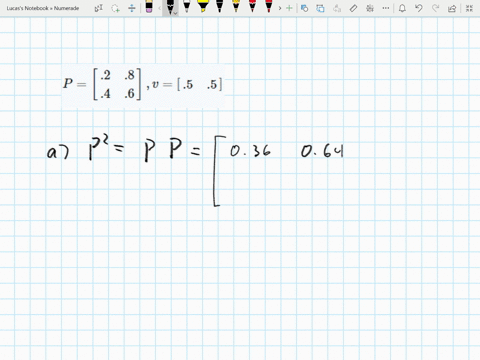Viewport: 480px width, 360px height.
Task: Choose the Insert or Remove Space tool
Action: pos(132,8)
